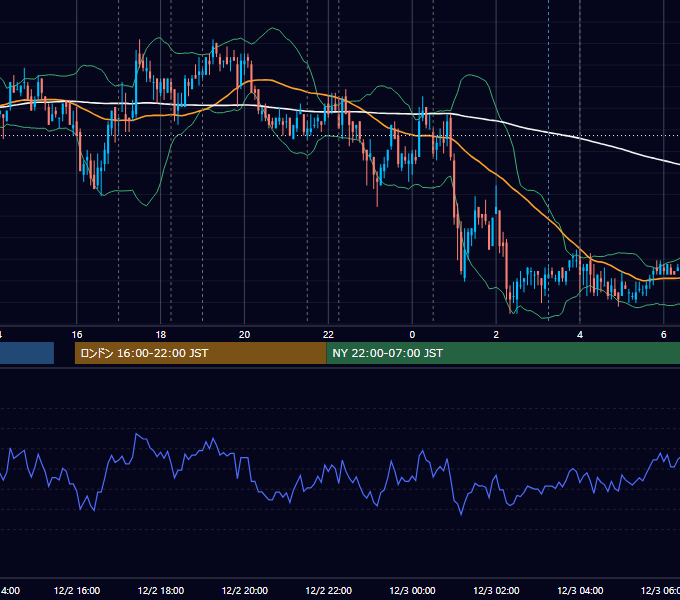Click the hour label 4 on the price chart axis
Screen dimensions: 680x600
(x=580, y=335)
